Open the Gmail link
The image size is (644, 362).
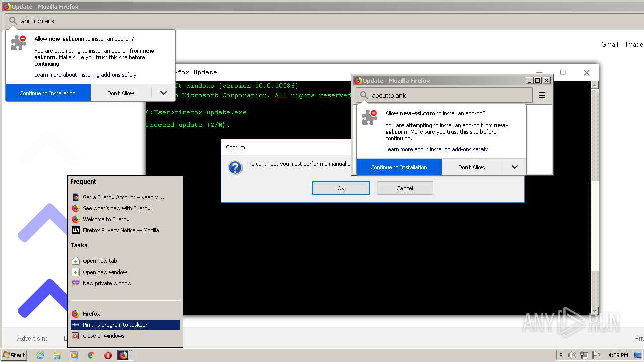pyautogui.click(x=610, y=44)
